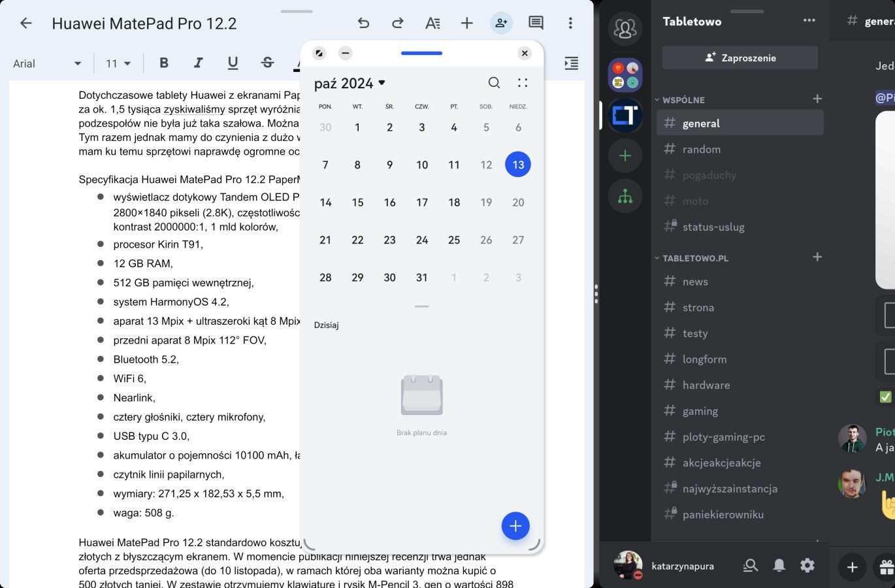Toggle underline formatting
The width and height of the screenshot is (895, 588).
point(233,63)
